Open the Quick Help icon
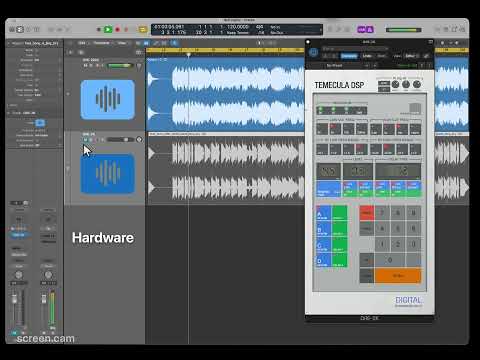The image size is (480, 360). click(x=28, y=30)
